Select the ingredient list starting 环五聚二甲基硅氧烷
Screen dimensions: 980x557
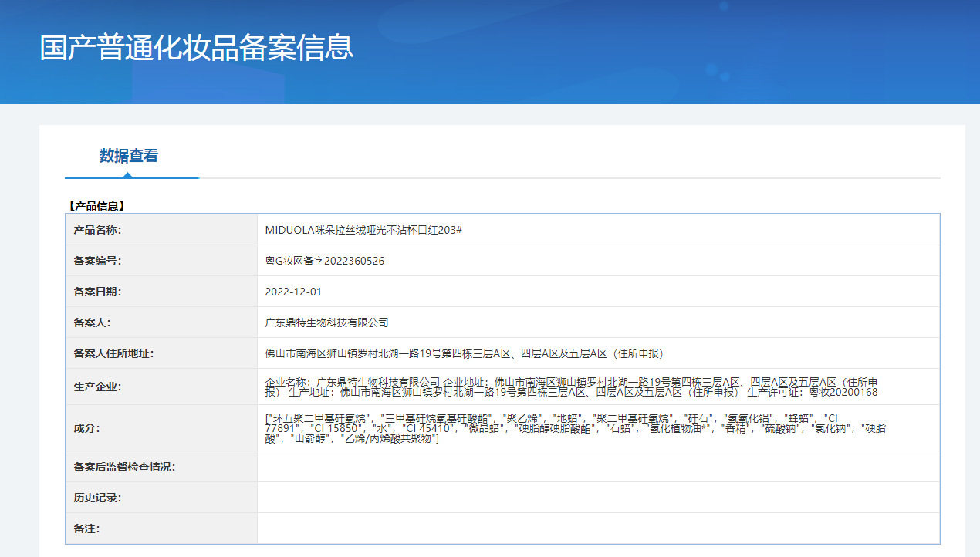[x=575, y=427]
